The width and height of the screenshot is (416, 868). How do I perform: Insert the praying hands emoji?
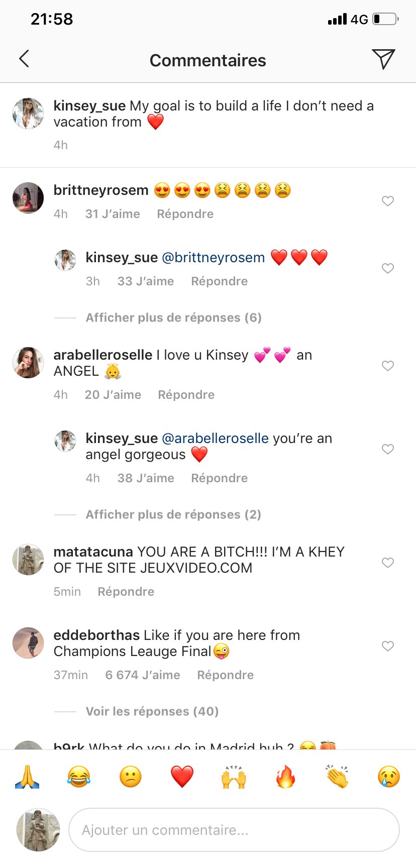tap(27, 777)
